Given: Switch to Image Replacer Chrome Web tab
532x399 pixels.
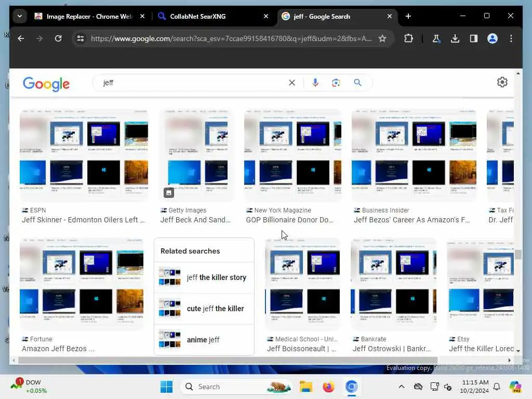Looking at the screenshot, I should pyautogui.click(x=89, y=16).
